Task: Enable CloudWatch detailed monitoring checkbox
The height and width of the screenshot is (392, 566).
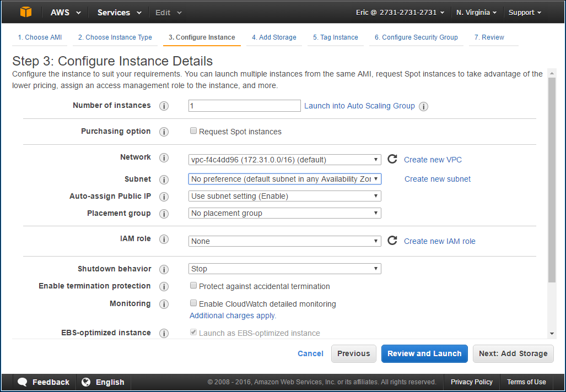Action: point(193,303)
